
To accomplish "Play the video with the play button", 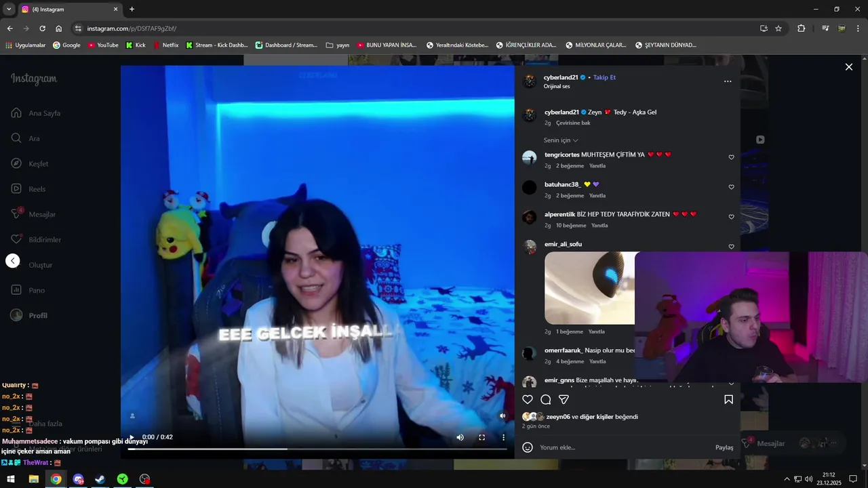I will tap(132, 437).
